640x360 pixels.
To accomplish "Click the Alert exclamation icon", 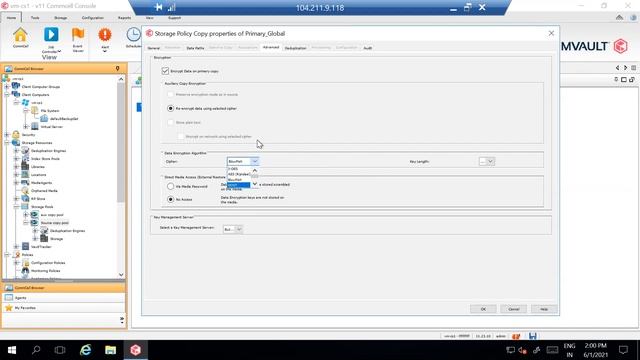I will tap(105, 35).
